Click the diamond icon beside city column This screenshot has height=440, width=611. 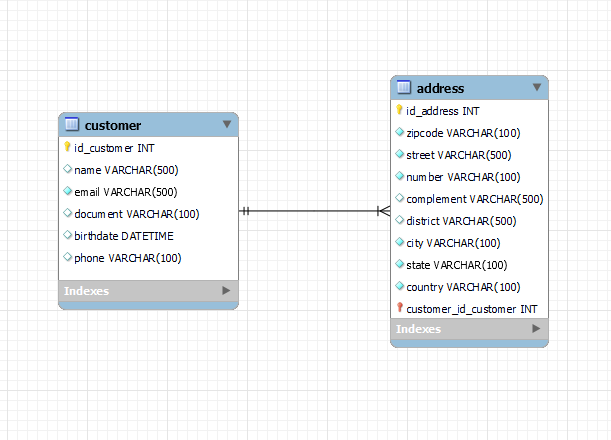399,242
